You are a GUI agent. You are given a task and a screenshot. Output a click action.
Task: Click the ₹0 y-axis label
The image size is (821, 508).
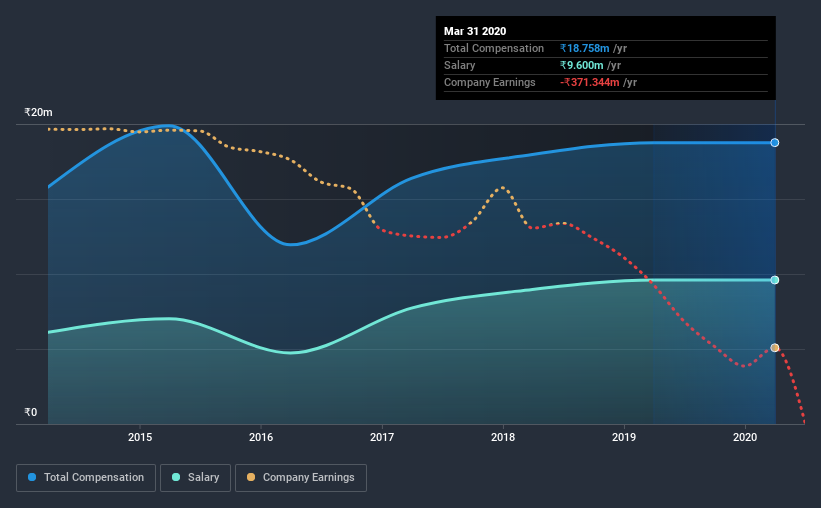coord(31,413)
